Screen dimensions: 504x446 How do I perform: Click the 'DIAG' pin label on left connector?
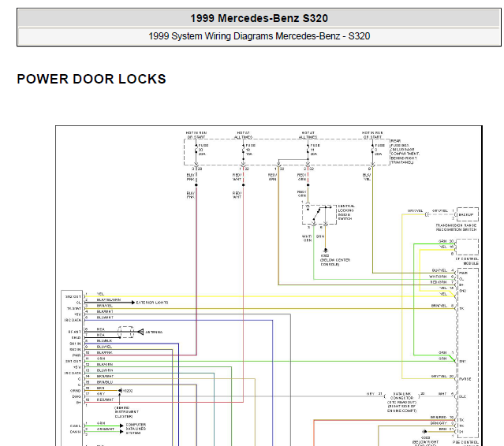77,396
